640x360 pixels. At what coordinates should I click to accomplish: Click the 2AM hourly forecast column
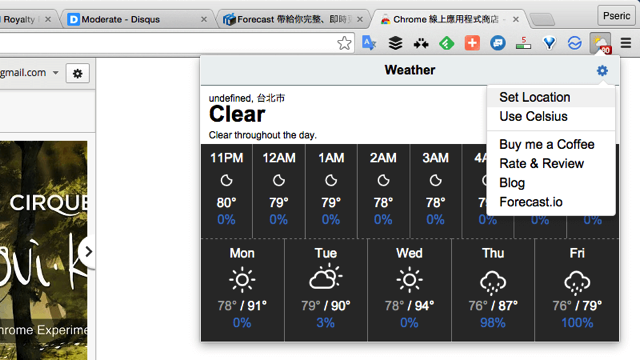pos(383,191)
